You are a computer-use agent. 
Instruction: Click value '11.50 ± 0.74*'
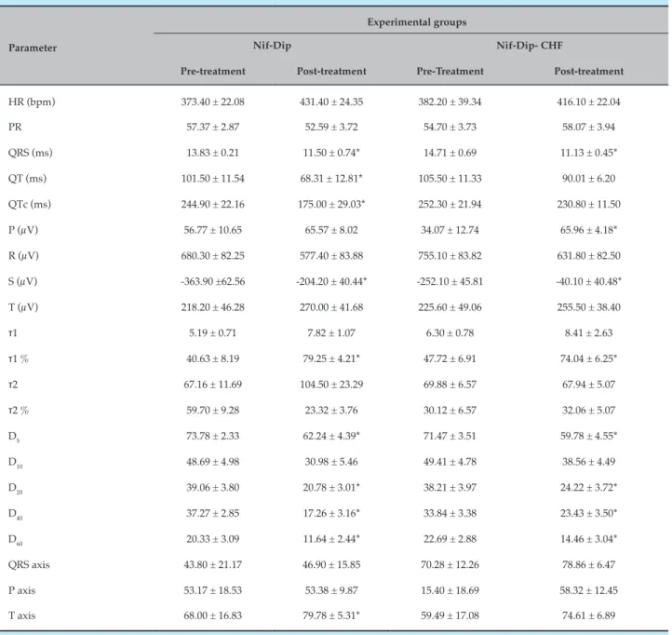pos(331,153)
